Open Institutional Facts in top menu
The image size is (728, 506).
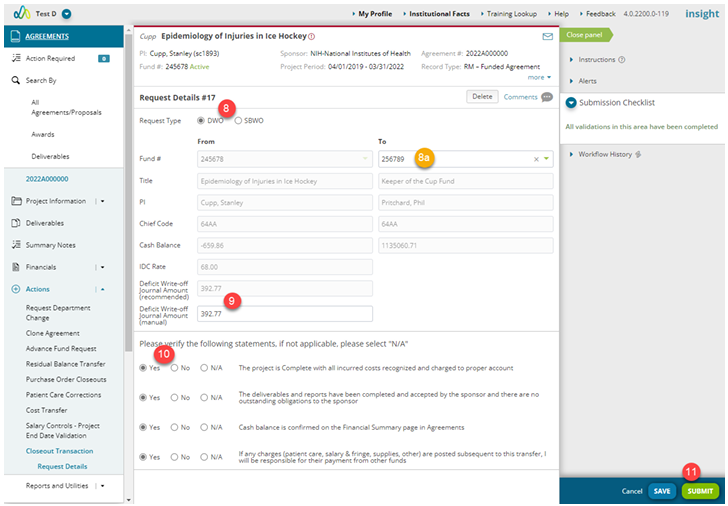tap(439, 14)
